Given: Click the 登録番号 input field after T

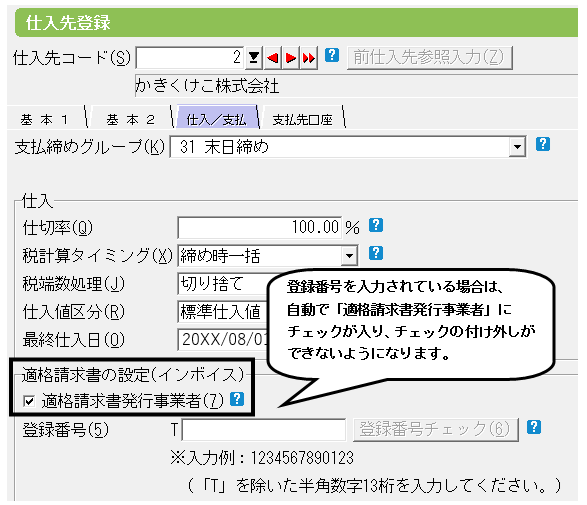Looking at the screenshot, I should (264, 430).
